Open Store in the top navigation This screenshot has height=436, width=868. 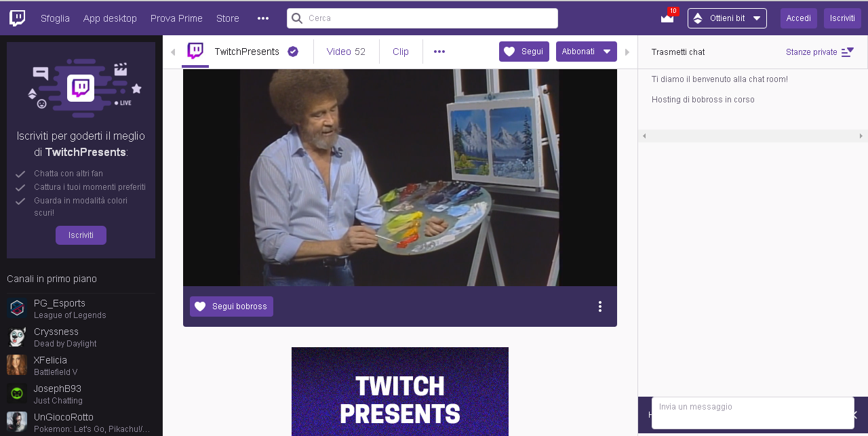[x=228, y=18]
